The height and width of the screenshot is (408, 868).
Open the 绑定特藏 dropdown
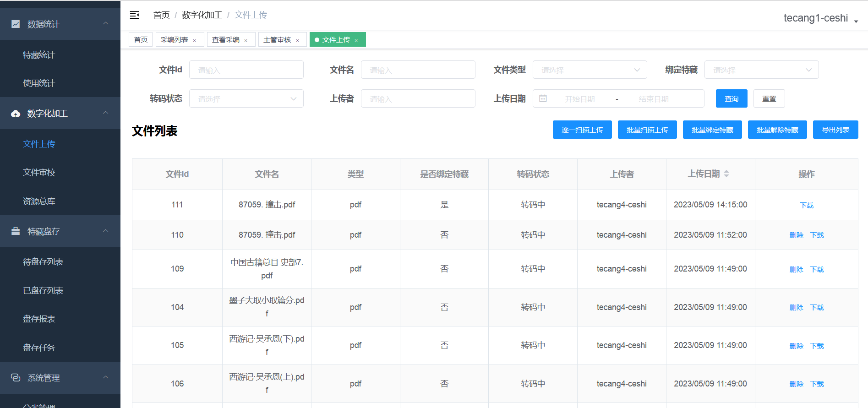761,70
